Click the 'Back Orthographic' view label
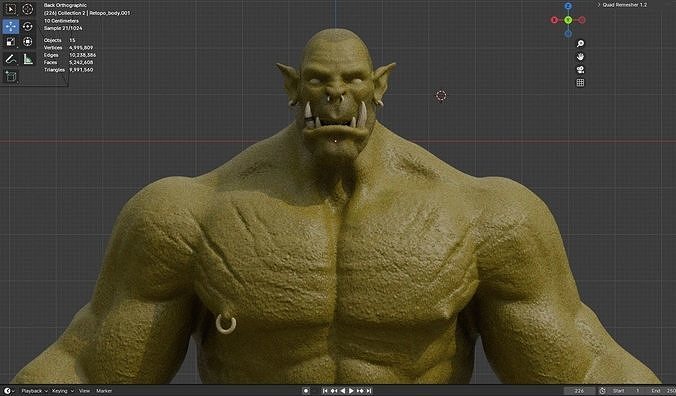676x396 pixels. 65,5
